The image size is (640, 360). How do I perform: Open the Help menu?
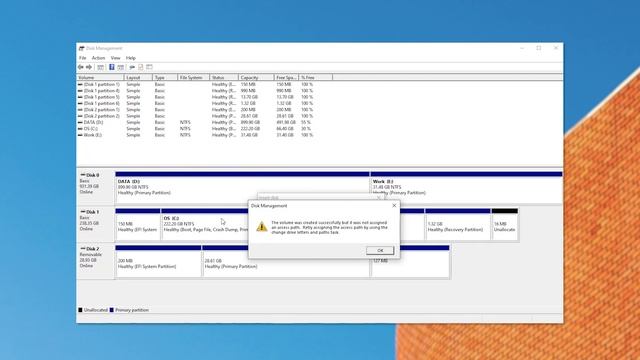click(131, 58)
